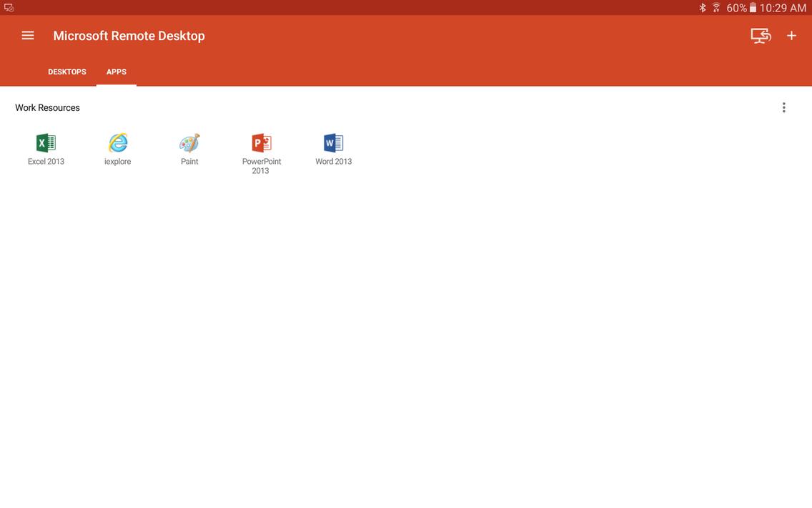Open the Work Resources overflow menu
This screenshot has width=812, height=508.
pyautogui.click(x=783, y=107)
